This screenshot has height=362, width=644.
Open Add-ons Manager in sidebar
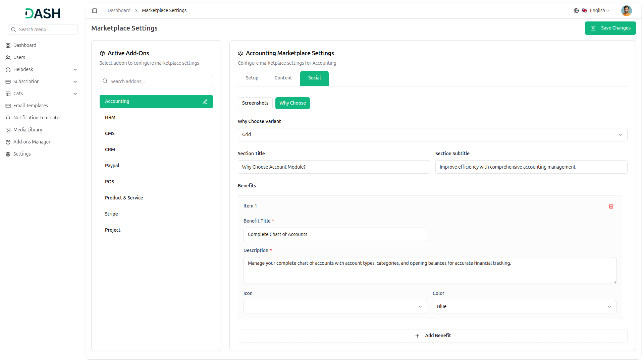[x=32, y=142]
